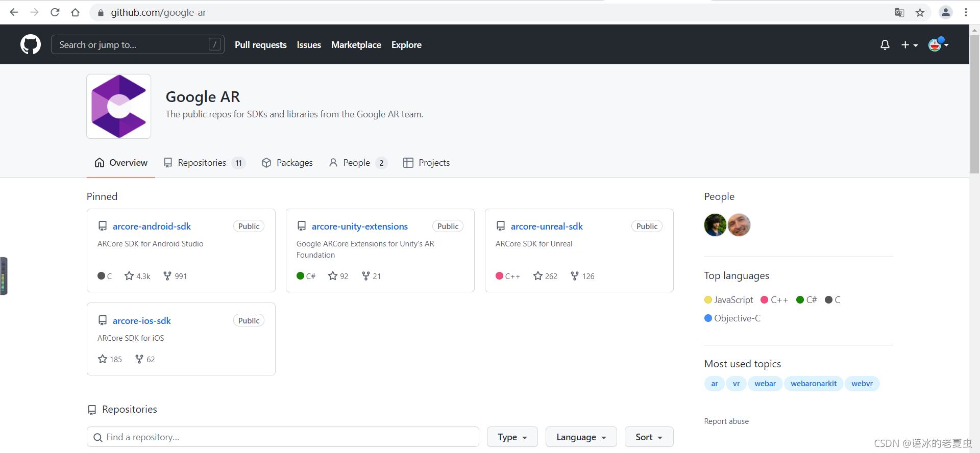980x453 pixels.
Task: Click the translate page icon
Action: (x=899, y=13)
